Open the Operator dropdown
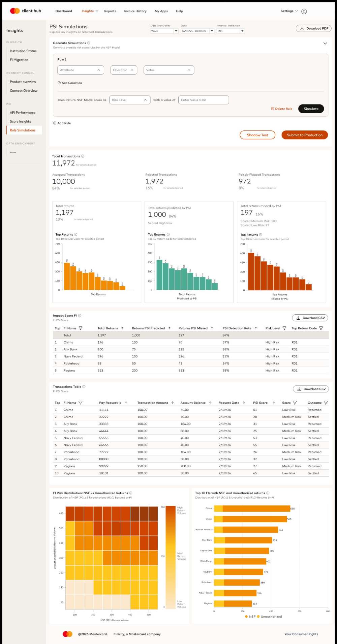 (124, 70)
